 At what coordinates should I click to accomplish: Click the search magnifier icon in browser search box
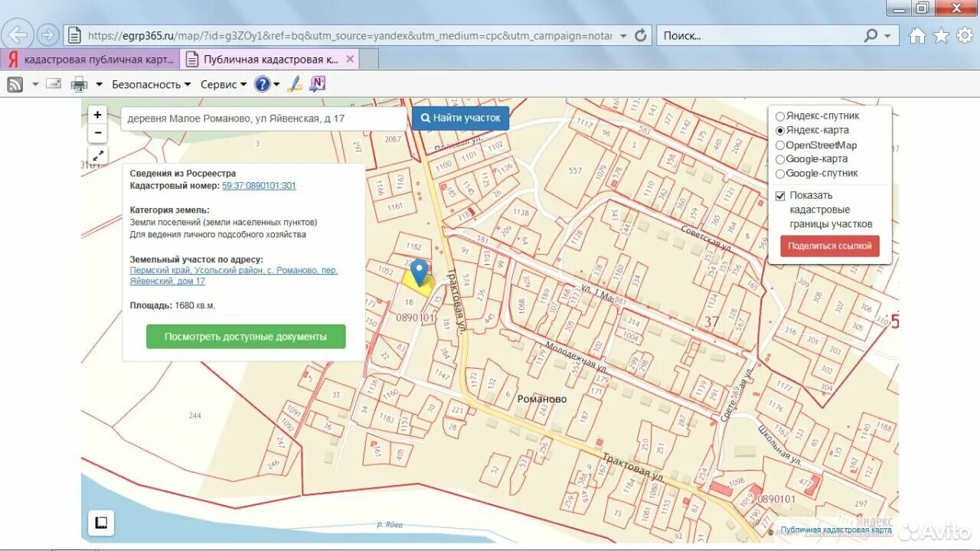tap(871, 35)
